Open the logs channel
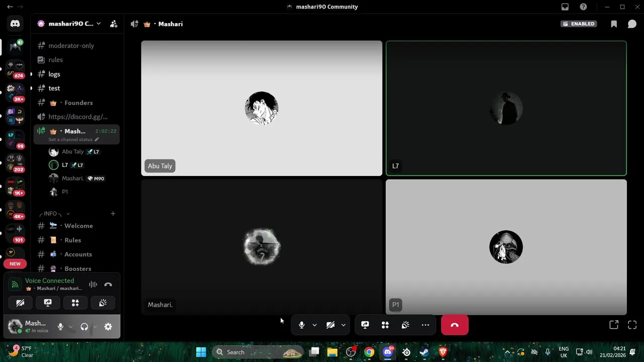The height and width of the screenshot is (362, 644). (x=76, y=74)
